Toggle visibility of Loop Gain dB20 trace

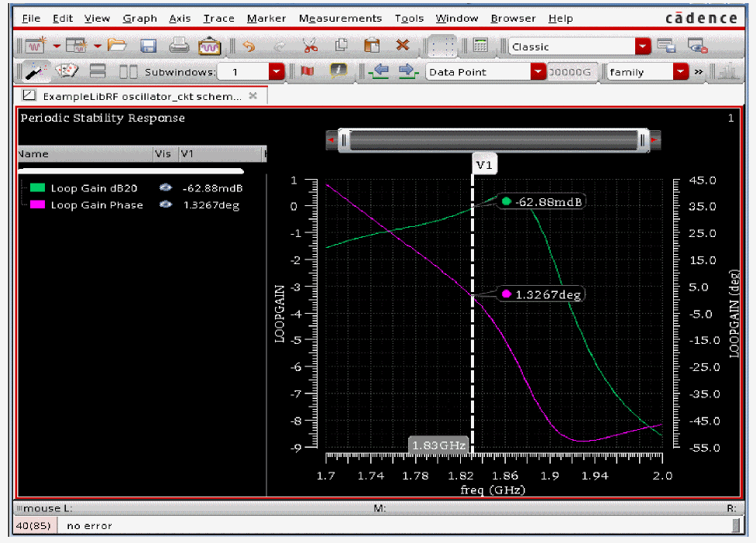point(165,188)
